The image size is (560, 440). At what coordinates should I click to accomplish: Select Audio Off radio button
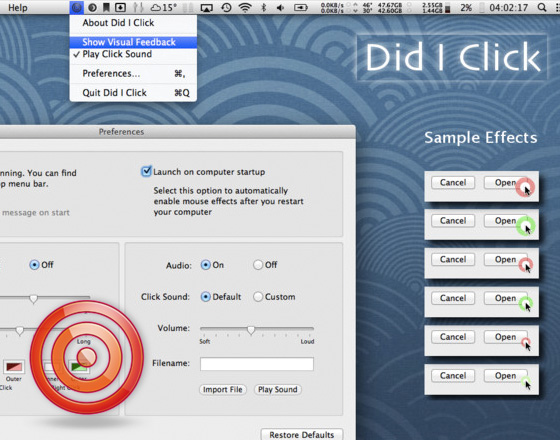(258, 265)
